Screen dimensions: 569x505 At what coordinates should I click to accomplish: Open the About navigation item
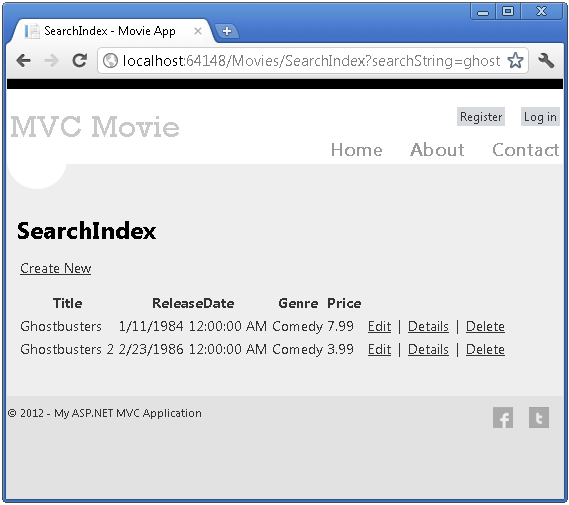click(437, 150)
